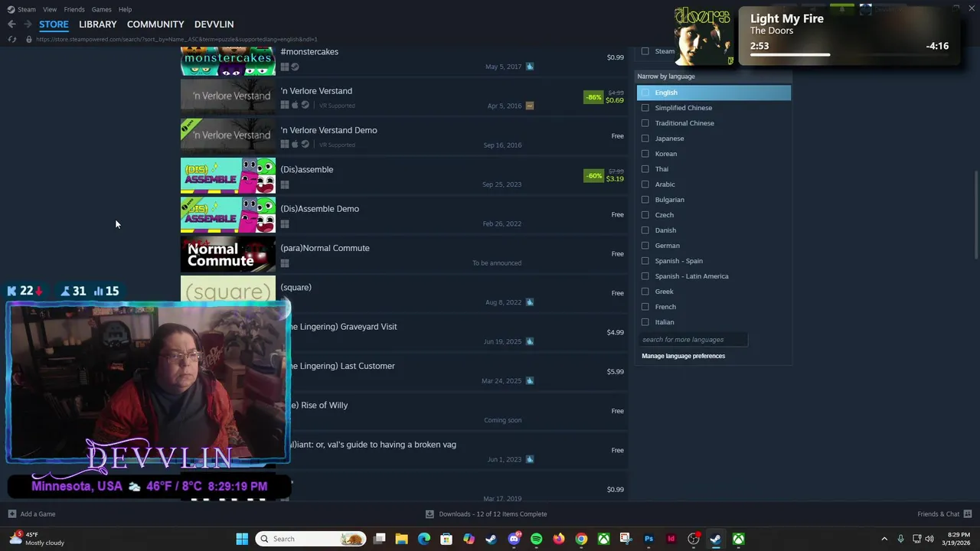Screen dimensions: 980x551
Task: Open File Explorer from the taskbar
Action: [401, 539]
